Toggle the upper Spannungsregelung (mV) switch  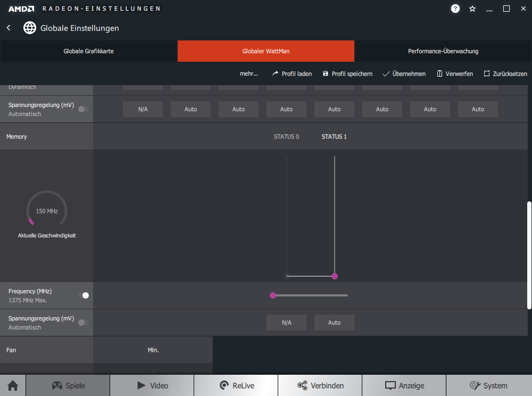click(83, 109)
